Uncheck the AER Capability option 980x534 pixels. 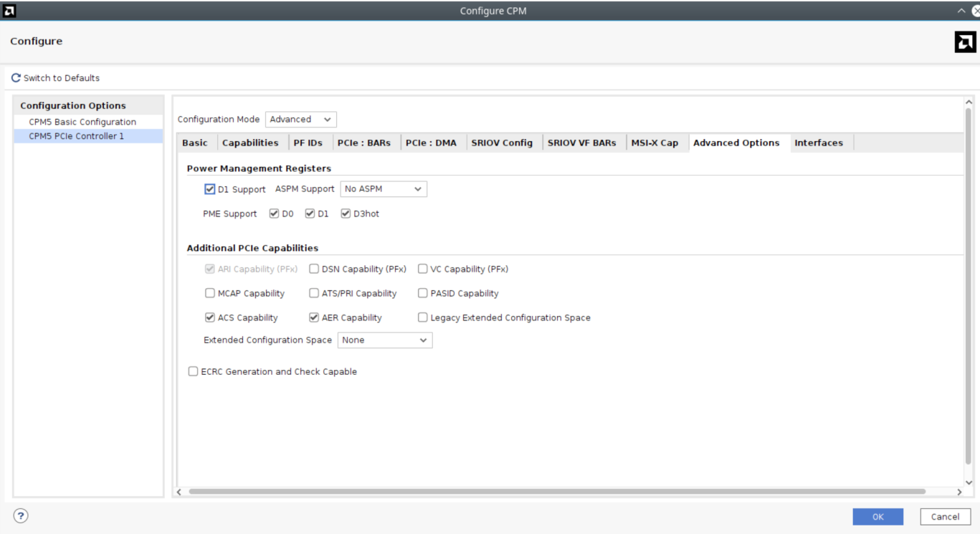314,318
